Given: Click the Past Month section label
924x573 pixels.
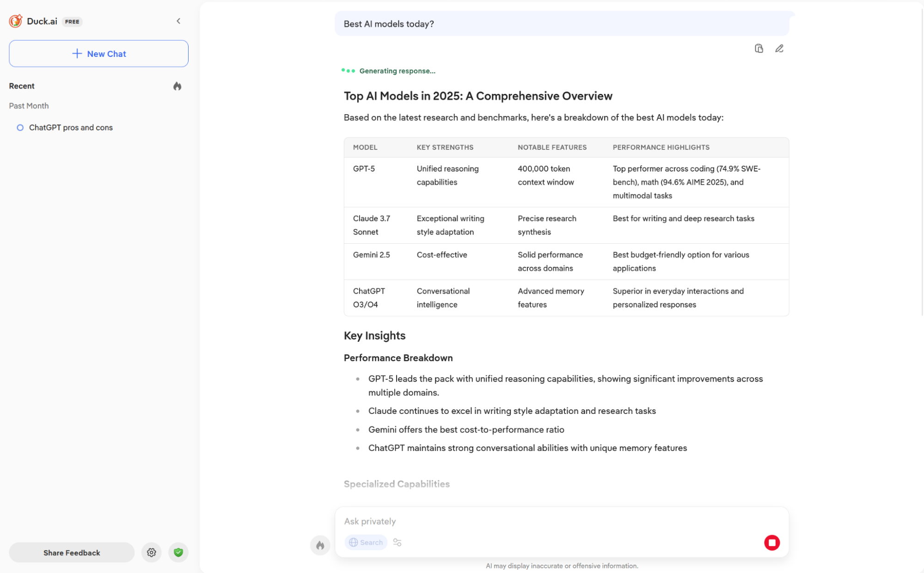Looking at the screenshot, I should [29, 106].
